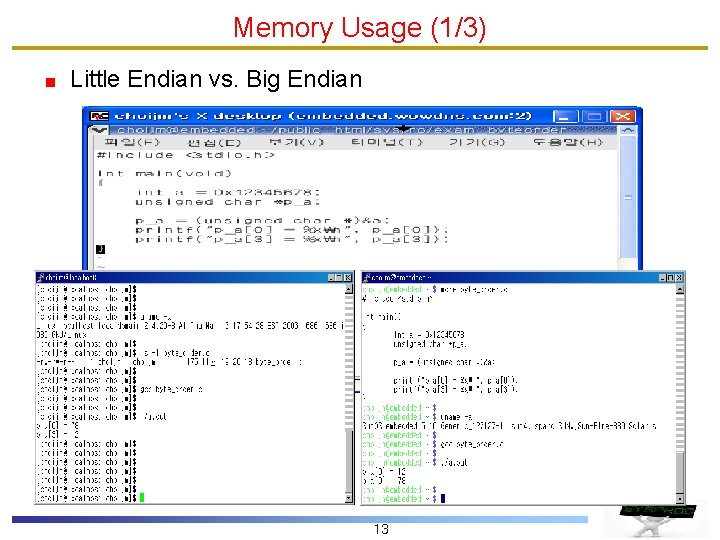Click the 'gcc byte_order.c' command in left terminal
The image size is (720, 540).
(171, 389)
